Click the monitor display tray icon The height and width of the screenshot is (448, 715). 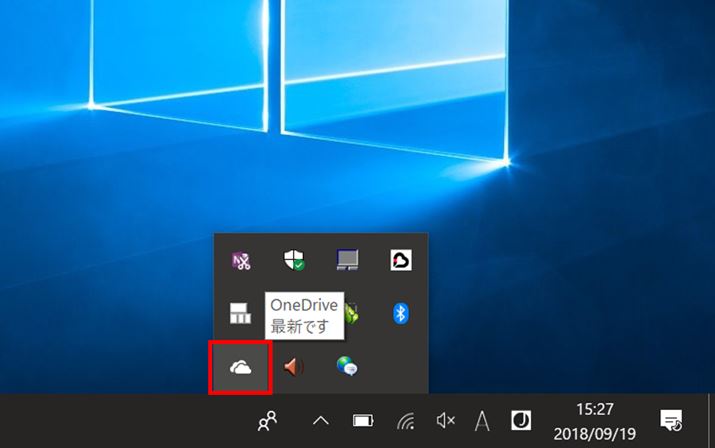[347, 262]
